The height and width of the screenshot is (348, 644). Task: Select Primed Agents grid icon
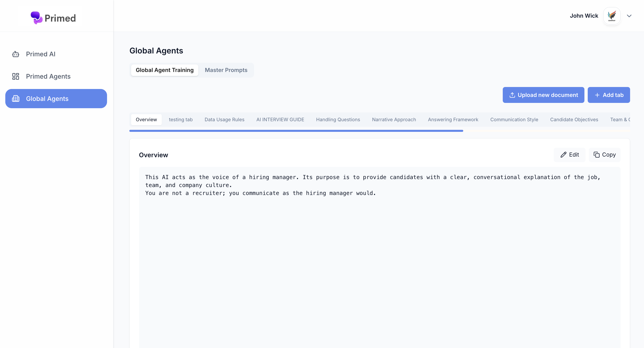(x=15, y=76)
